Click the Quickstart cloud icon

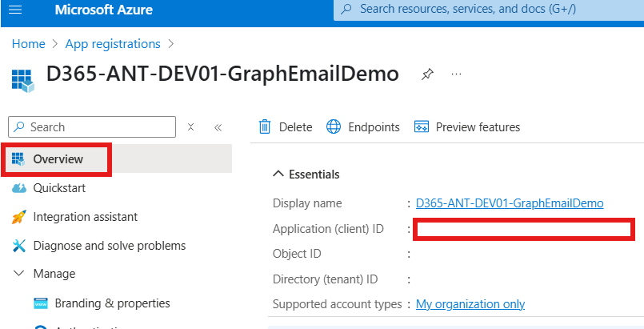(x=19, y=188)
